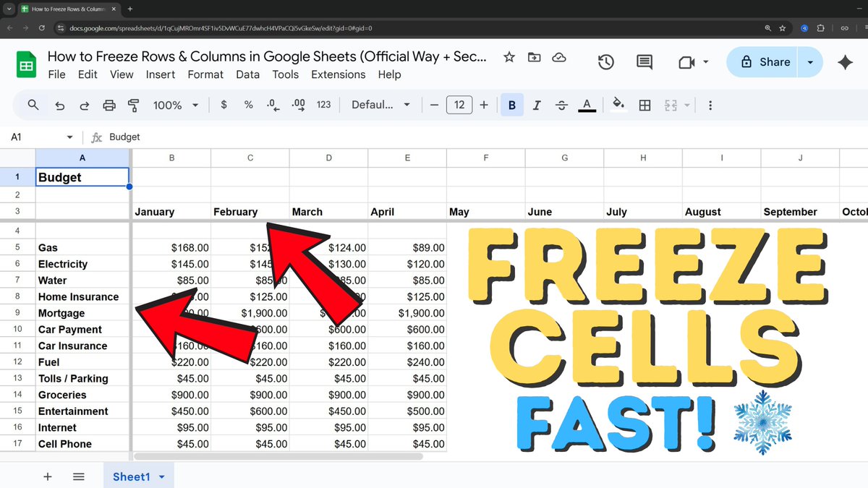The height and width of the screenshot is (488, 868).
Task: Toggle strikethrough formatting
Action: tap(562, 105)
